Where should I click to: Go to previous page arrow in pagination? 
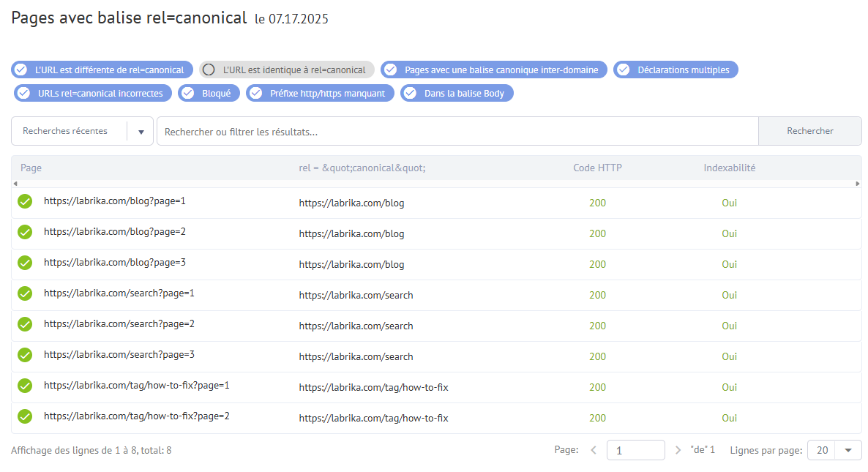(594, 451)
